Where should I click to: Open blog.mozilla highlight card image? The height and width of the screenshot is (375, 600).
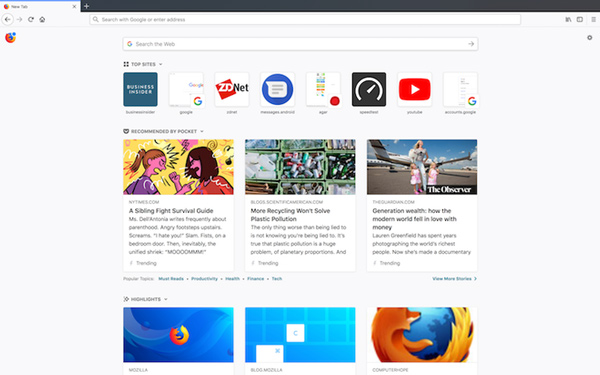click(x=300, y=335)
